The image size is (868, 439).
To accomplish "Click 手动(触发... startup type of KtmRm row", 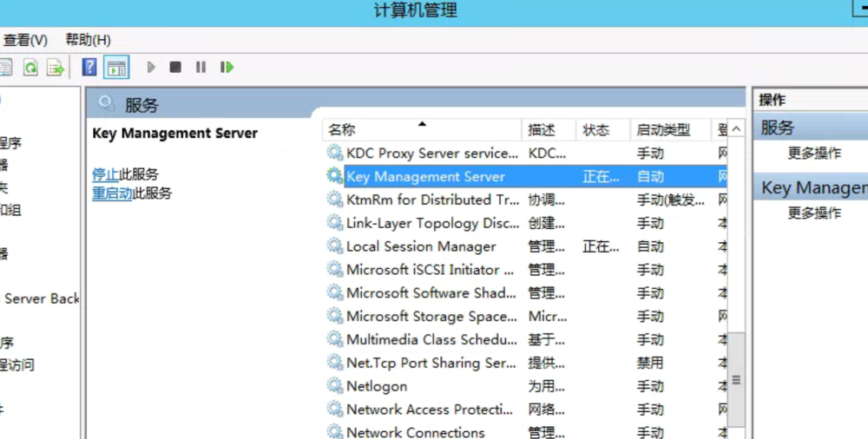I will 670,200.
